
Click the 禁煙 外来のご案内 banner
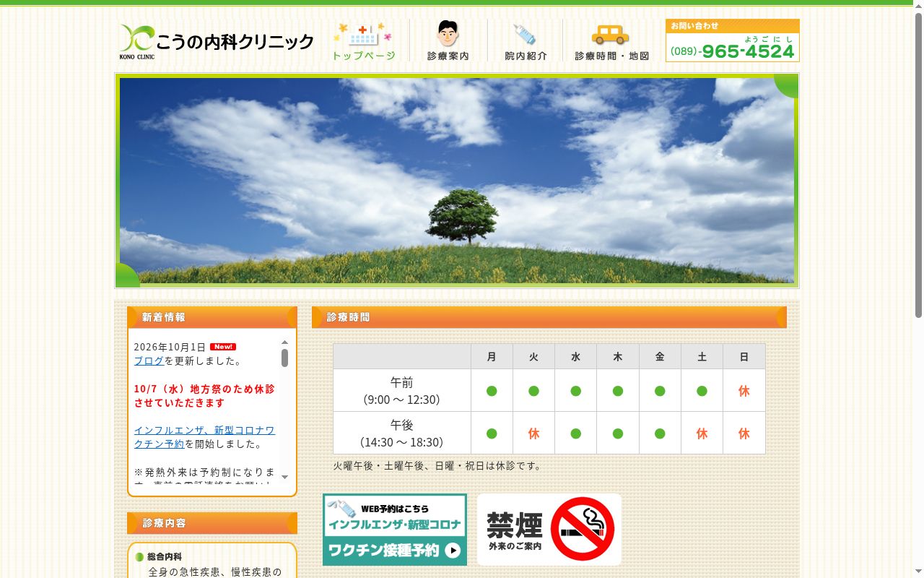coord(549,530)
